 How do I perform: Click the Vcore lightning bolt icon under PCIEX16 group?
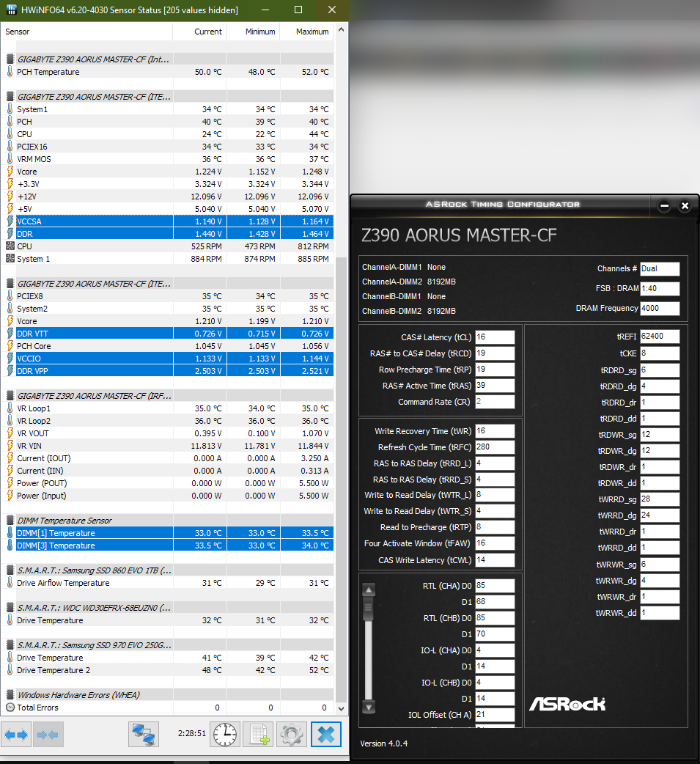(10, 172)
